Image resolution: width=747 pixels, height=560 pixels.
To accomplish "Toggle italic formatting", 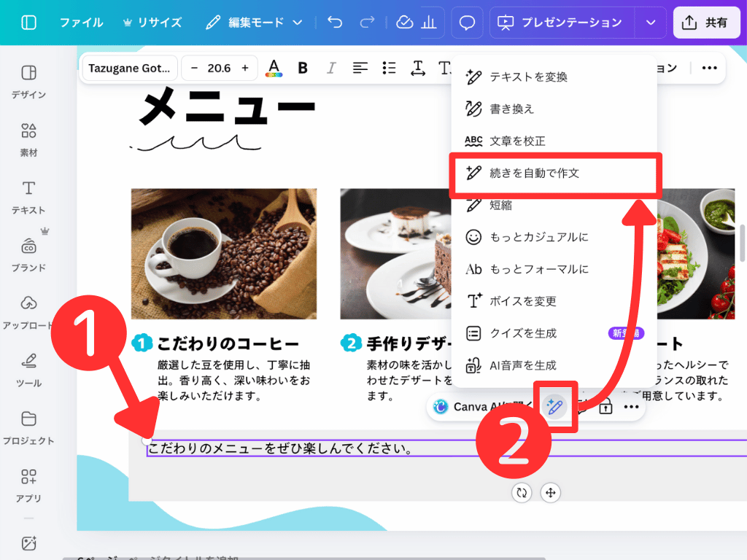I will [330, 68].
